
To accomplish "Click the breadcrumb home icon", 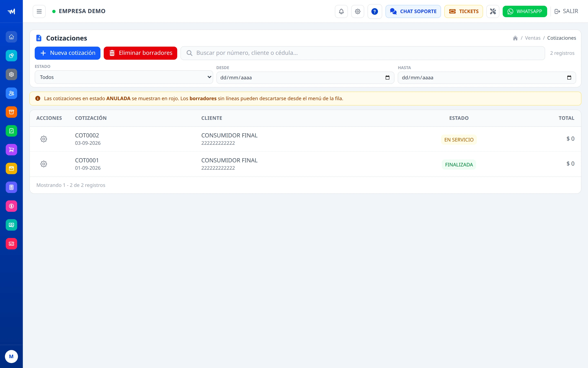I will pyautogui.click(x=515, y=38).
